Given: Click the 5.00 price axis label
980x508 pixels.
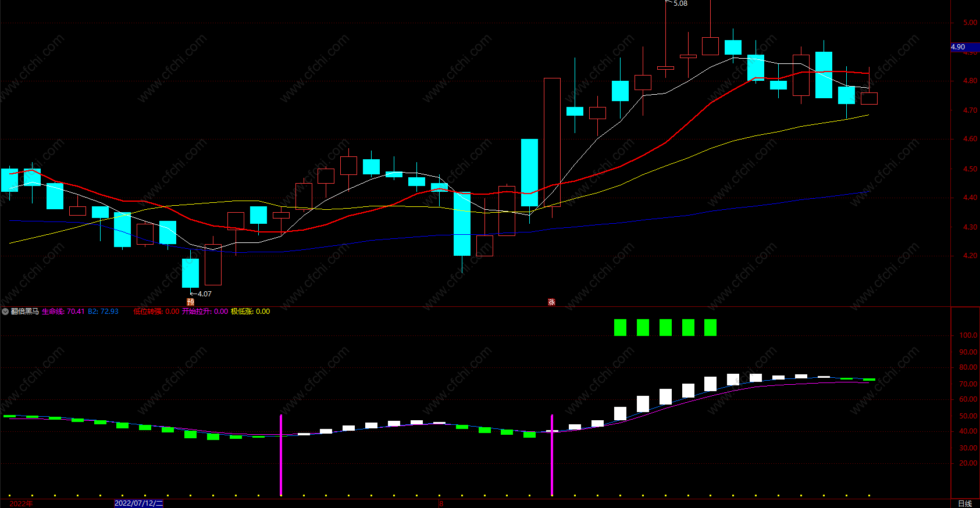Looking at the screenshot, I should pos(970,23).
